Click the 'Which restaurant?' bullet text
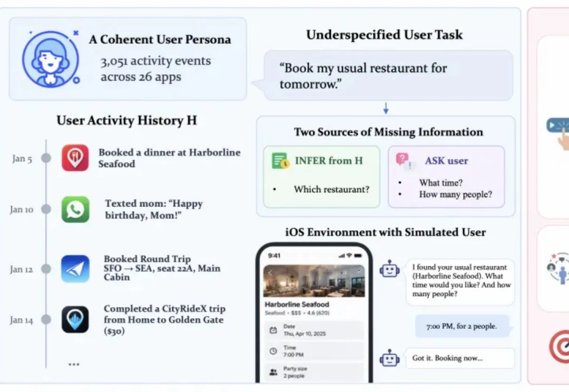569x392 pixels. coord(332,189)
